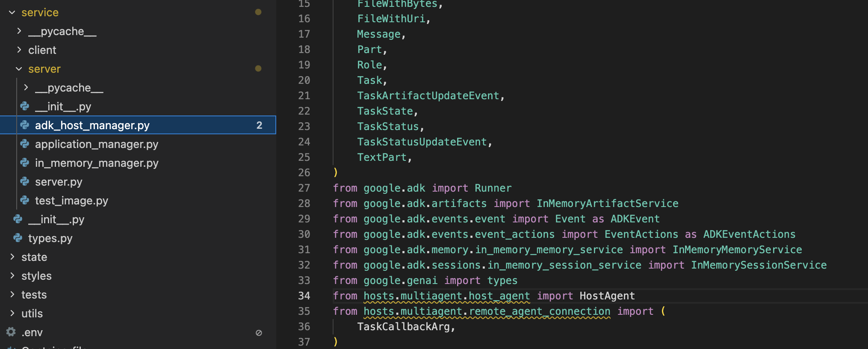Click TaskCallbackArg on line 36
Screen dimensions: 868x349
coord(403,326)
